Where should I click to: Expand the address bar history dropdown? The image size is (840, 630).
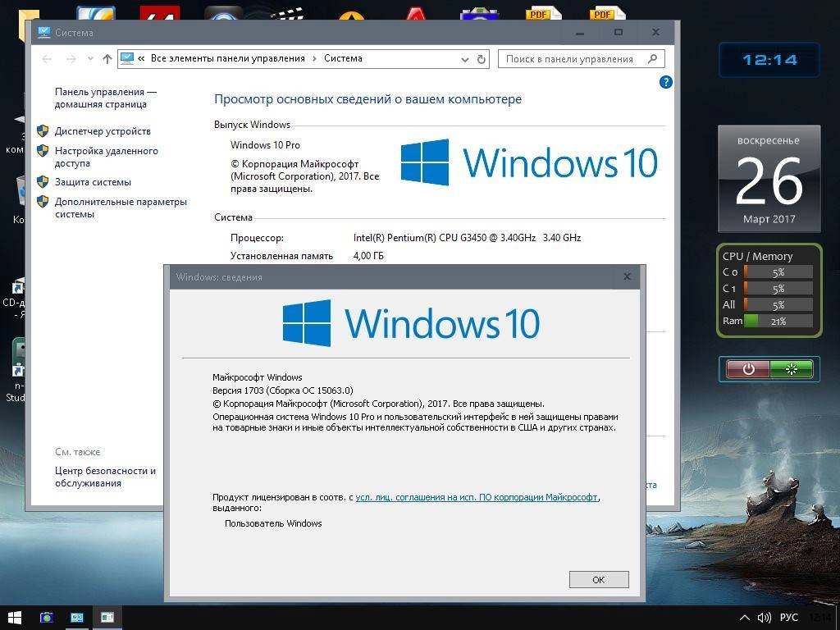point(464,59)
